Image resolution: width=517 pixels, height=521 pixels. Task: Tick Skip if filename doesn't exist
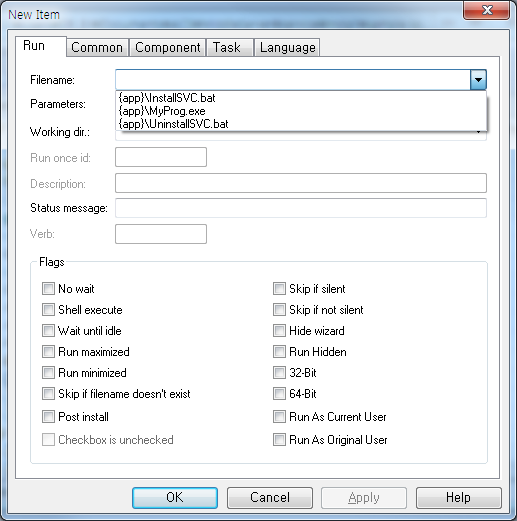48,394
